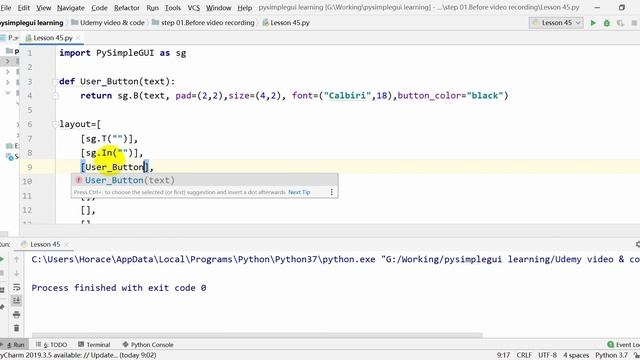Screen dimensions: 640x360
Task: Open the Terminal tool window
Action: point(94,344)
